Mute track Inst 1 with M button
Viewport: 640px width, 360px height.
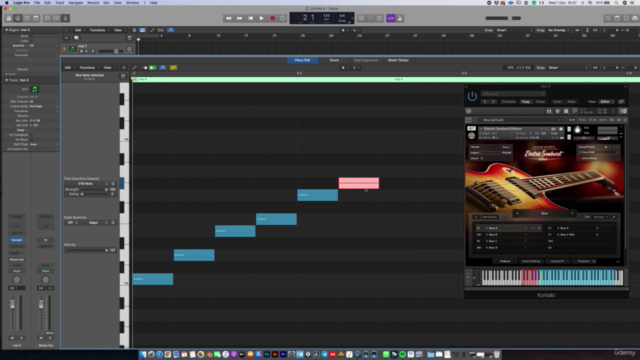[x=82, y=51]
